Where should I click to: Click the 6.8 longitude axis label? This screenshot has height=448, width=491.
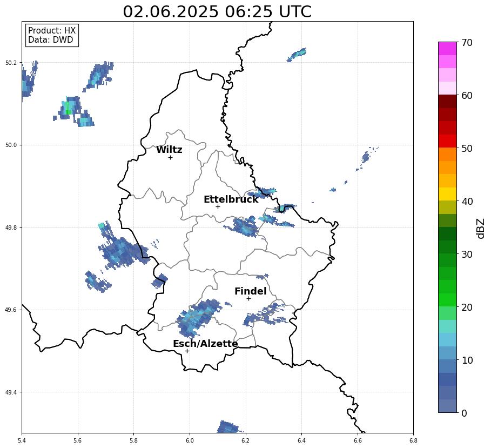[413, 440]
